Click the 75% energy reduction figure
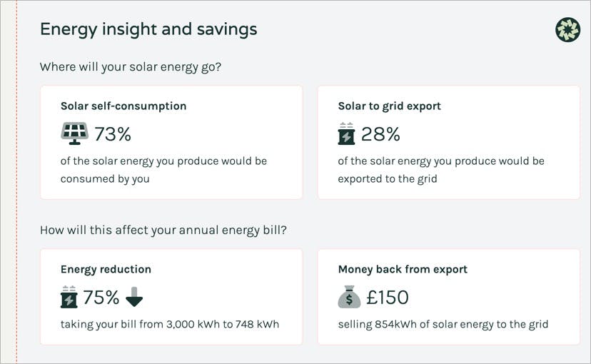This screenshot has height=364, width=591. [101, 298]
